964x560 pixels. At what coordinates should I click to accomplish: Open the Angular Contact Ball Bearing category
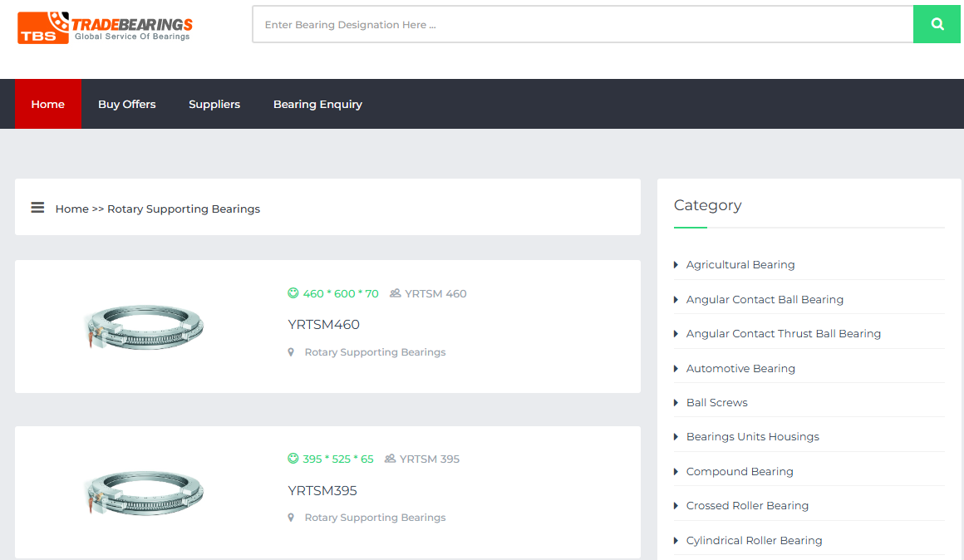(x=765, y=299)
